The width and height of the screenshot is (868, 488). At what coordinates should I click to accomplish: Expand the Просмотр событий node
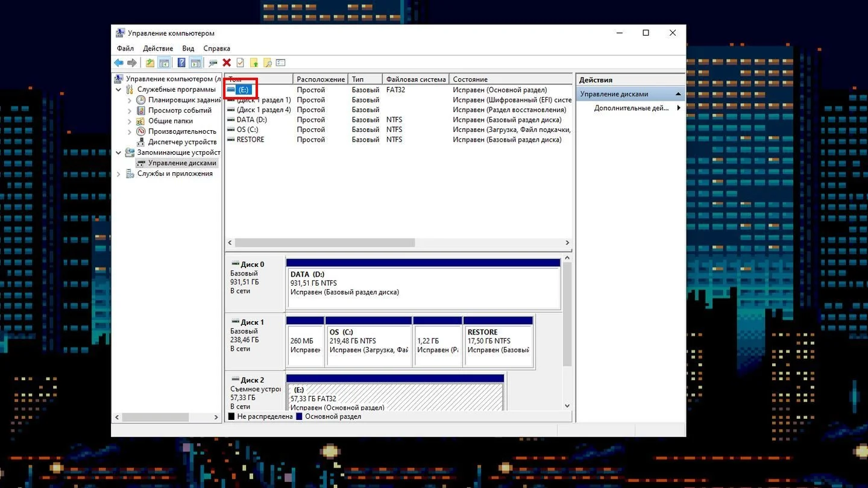(x=130, y=110)
